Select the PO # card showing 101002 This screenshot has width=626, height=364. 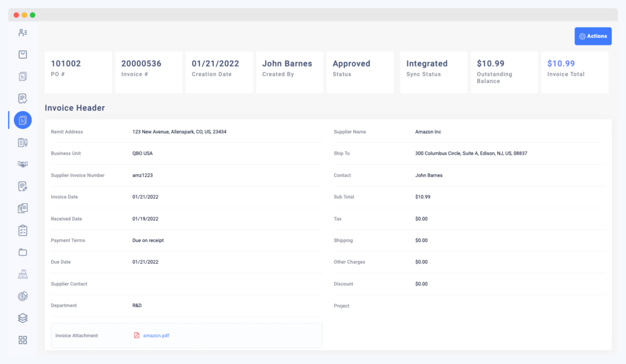click(x=78, y=71)
